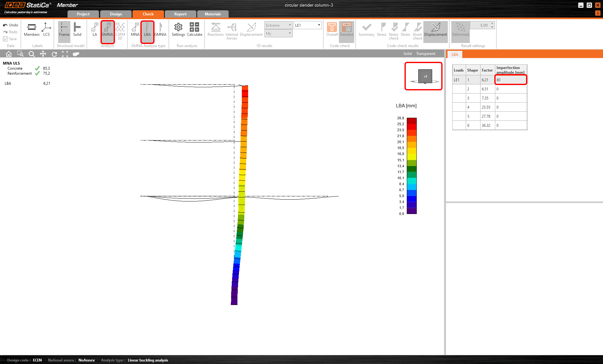Click the Transparent view button
The width and height of the screenshot is (603, 364).
pos(426,54)
